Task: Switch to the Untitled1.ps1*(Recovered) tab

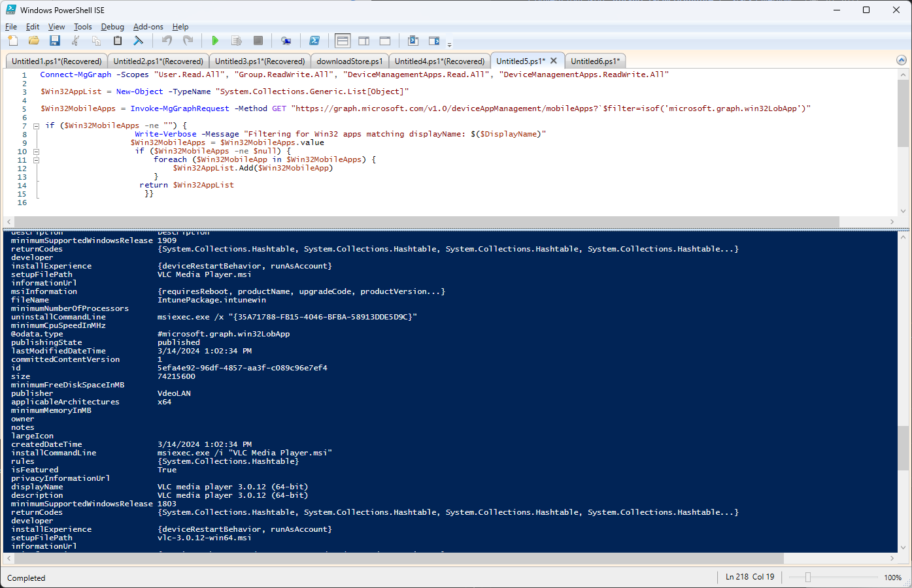Action: [57, 61]
